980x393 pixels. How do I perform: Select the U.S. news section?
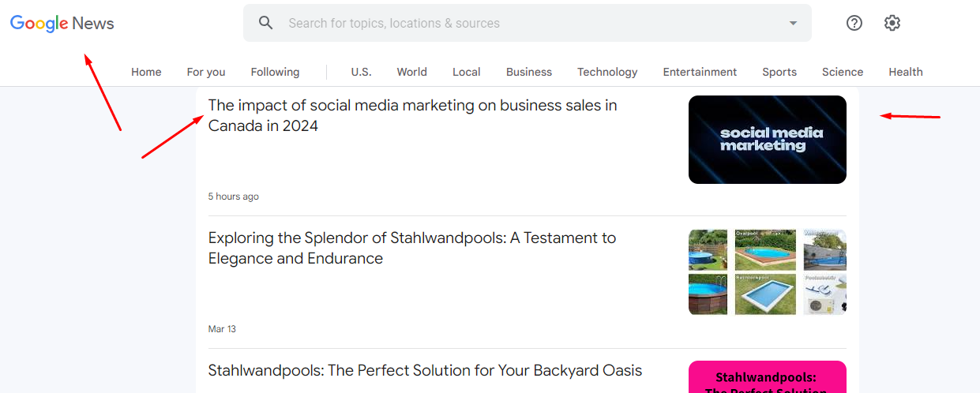tap(361, 72)
